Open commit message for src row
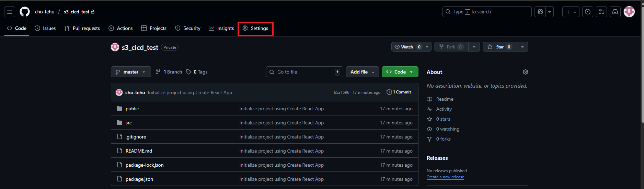 (x=281, y=123)
